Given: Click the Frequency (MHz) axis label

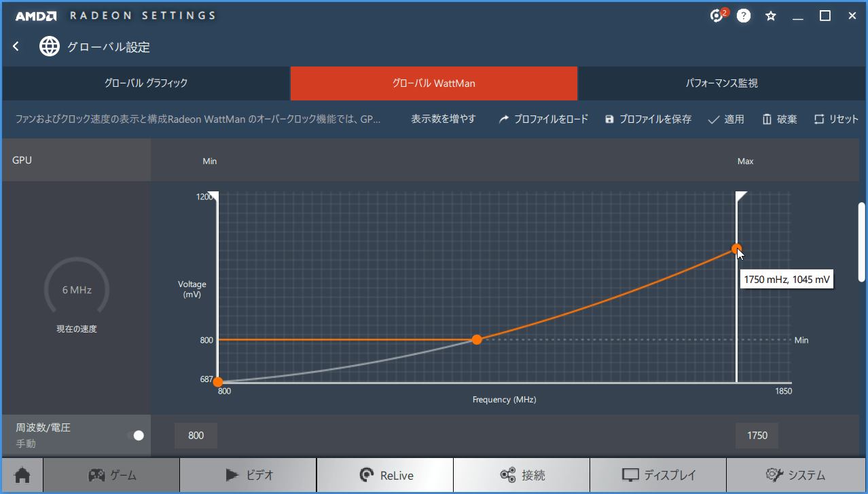Looking at the screenshot, I should (x=505, y=400).
